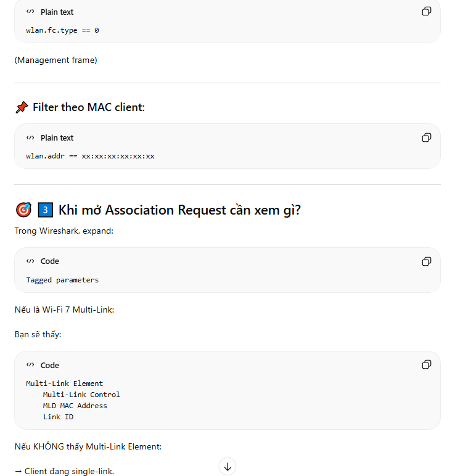Image resolution: width=455 pixels, height=476 pixels.
Task: Click the wlan.addr filter code line
Action: (x=90, y=156)
